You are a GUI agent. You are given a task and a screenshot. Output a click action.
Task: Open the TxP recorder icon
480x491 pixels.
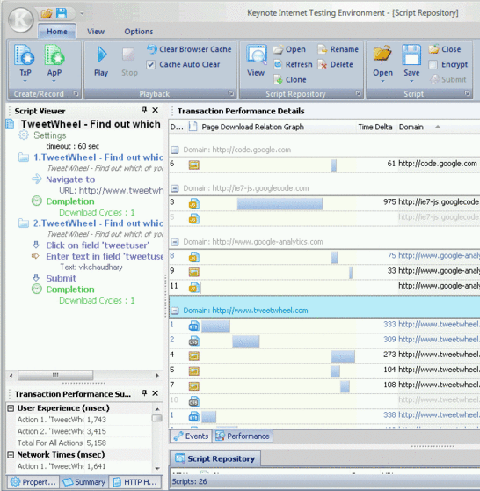click(x=24, y=55)
